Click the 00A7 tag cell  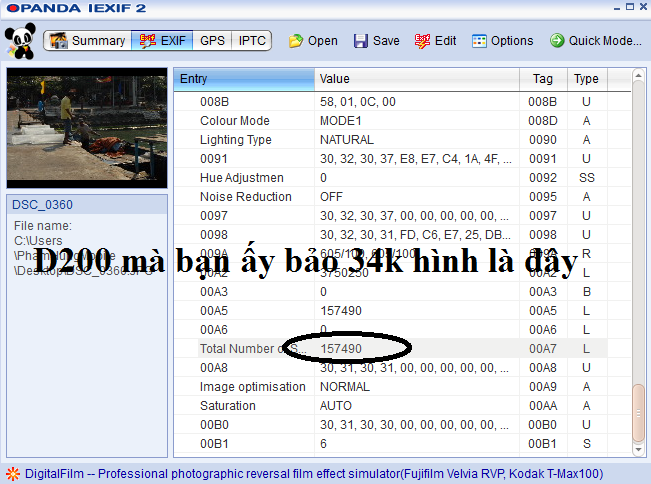click(x=543, y=349)
